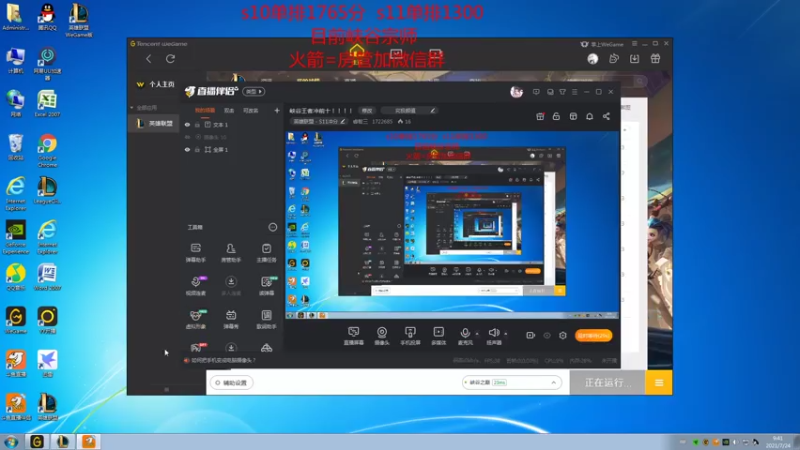Viewport: 800px width, 450px height.
Task: Click the WeGame refresh icon
Action: [x=170, y=59]
